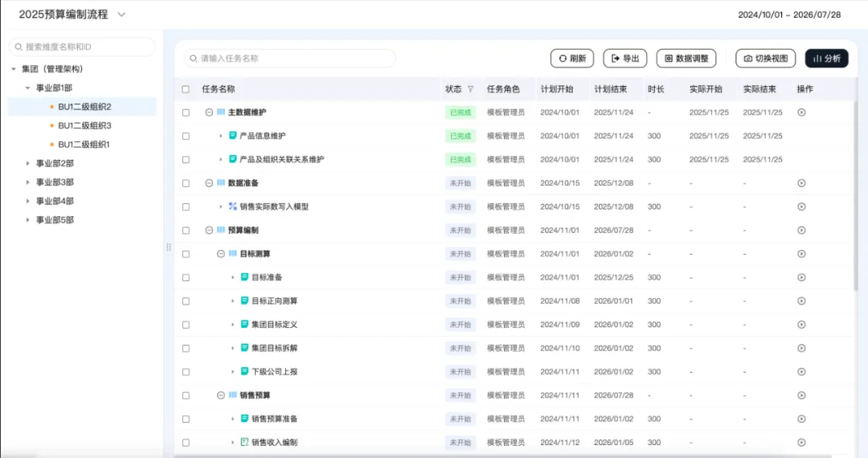Click the run icon for 销售预算准备 row
868x458 pixels.
pos(801,419)
